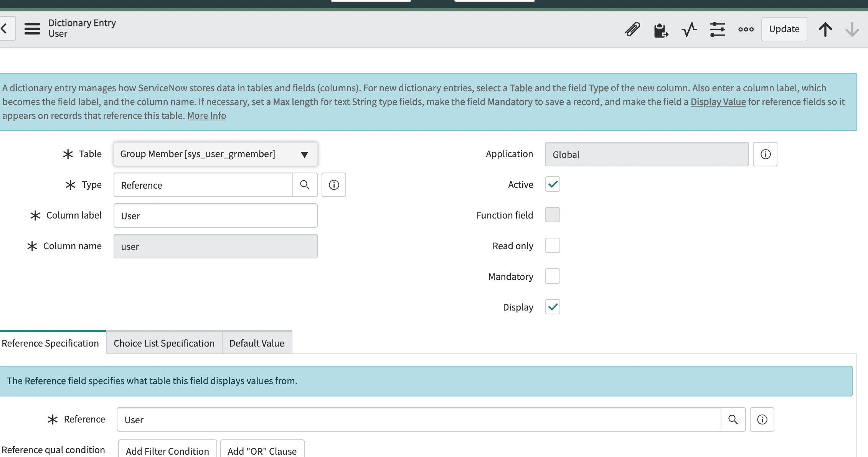
Task: Open the Activity stream icon
Action: point(689,29)
